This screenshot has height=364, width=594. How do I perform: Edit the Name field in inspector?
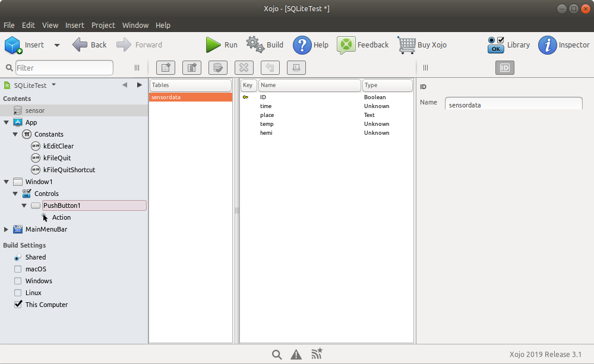pos(514,104)
